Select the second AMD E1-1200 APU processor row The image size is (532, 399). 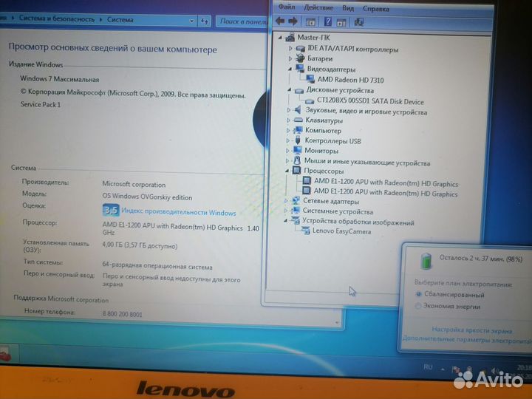point(386,192)
